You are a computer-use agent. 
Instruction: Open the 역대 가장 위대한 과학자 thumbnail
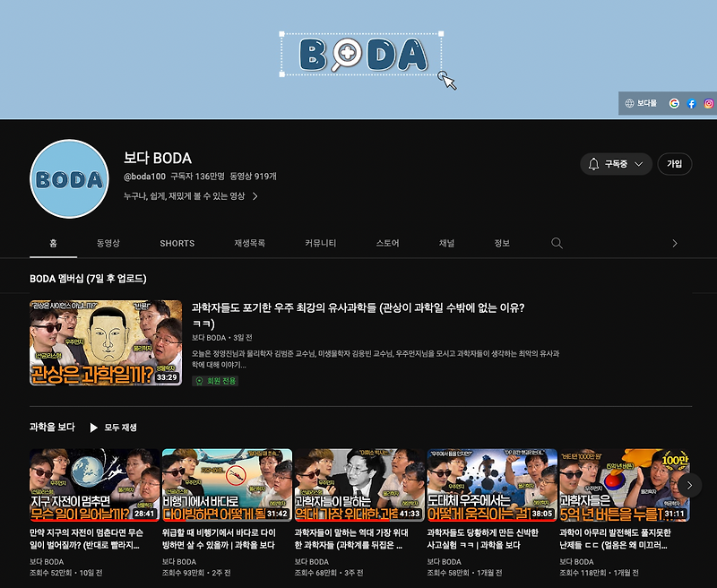click(x=359, y=485)
